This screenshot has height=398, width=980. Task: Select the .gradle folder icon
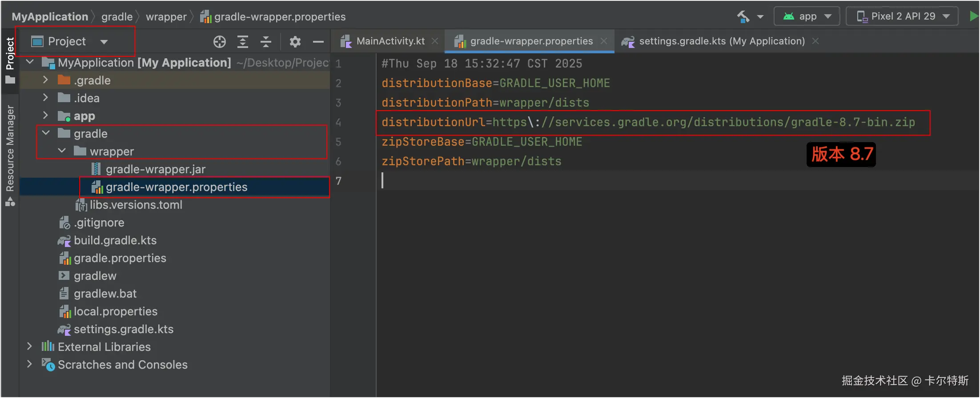[x=64, y=80]
